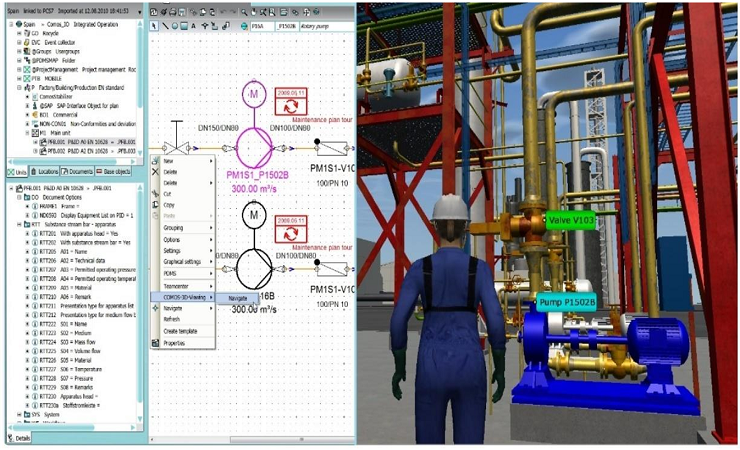Open the Documents tab

coord(77,172)
